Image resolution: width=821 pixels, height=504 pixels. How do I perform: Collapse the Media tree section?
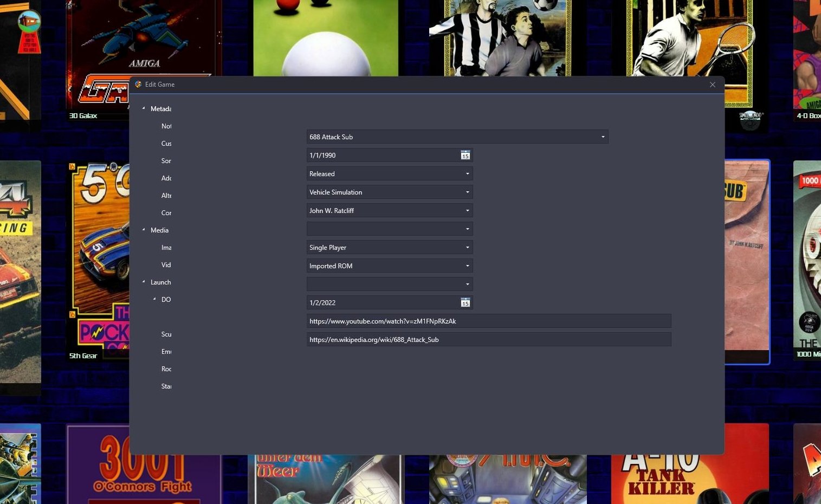144,230
